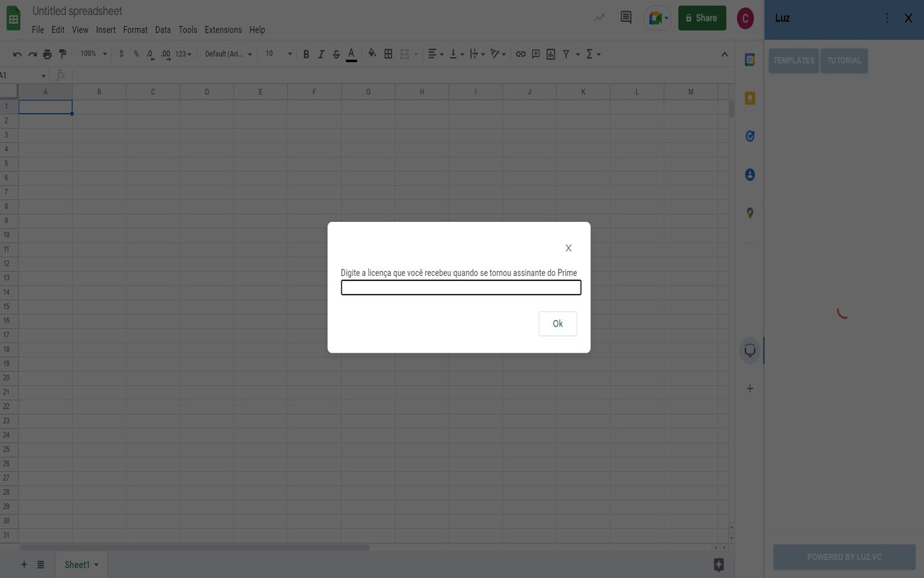This screenshot has width=924, height=578.
Task: Open the Help menu
Action: (x=257, y=30)
